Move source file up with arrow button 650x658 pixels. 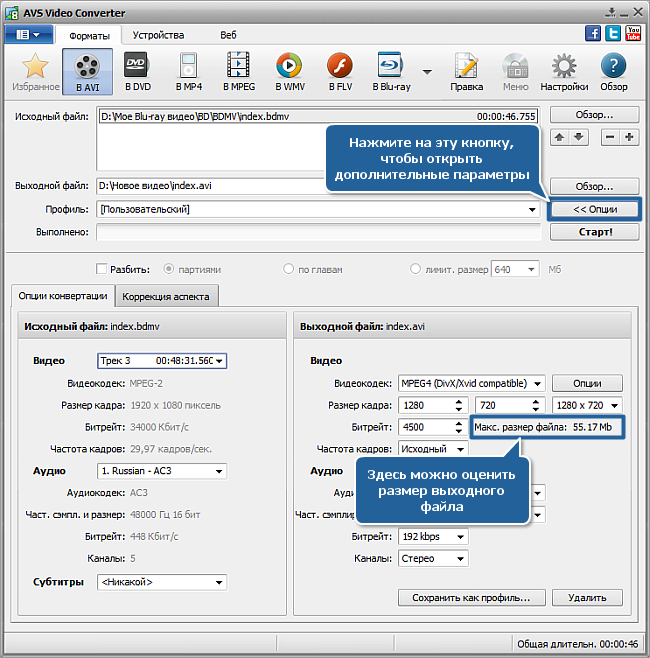(559, 137)
